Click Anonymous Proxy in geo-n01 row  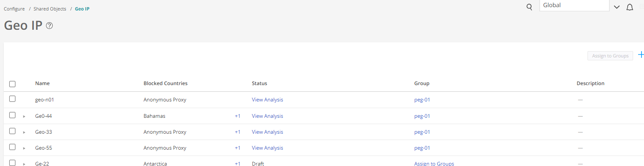165,100
